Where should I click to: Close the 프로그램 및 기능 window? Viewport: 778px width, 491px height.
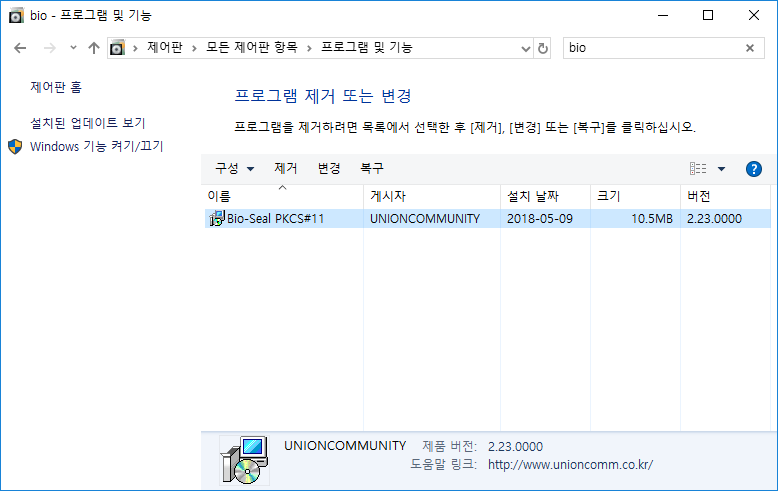click(x=754, y=15)
